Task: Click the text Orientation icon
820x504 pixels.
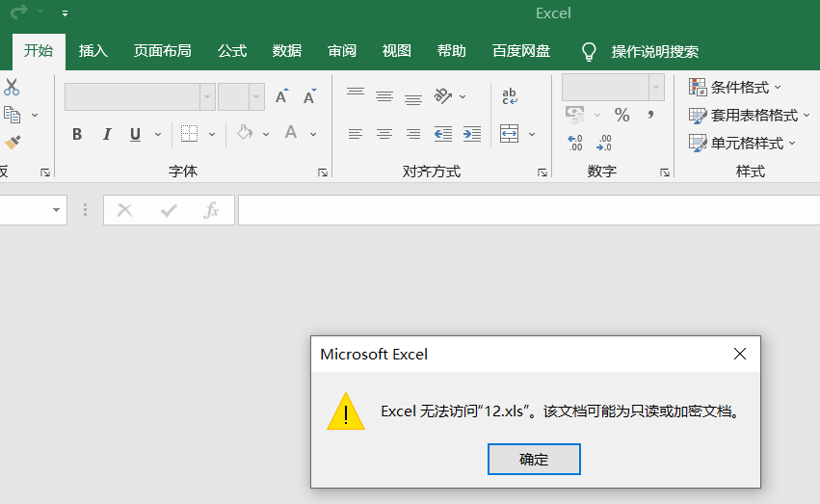Action: click(x=442, y=96)
